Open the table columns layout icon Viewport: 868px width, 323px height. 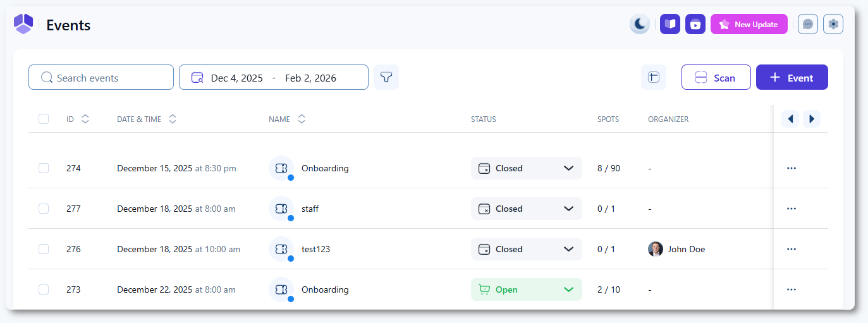(653, 77)
